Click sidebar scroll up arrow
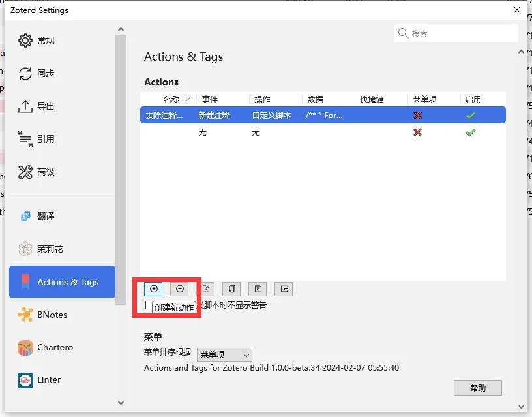 pyautogui.click(x=121, y=29)
